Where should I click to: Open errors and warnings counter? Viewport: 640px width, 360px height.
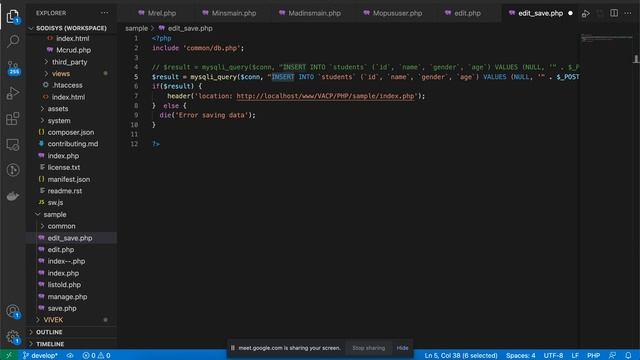[96, 355]
